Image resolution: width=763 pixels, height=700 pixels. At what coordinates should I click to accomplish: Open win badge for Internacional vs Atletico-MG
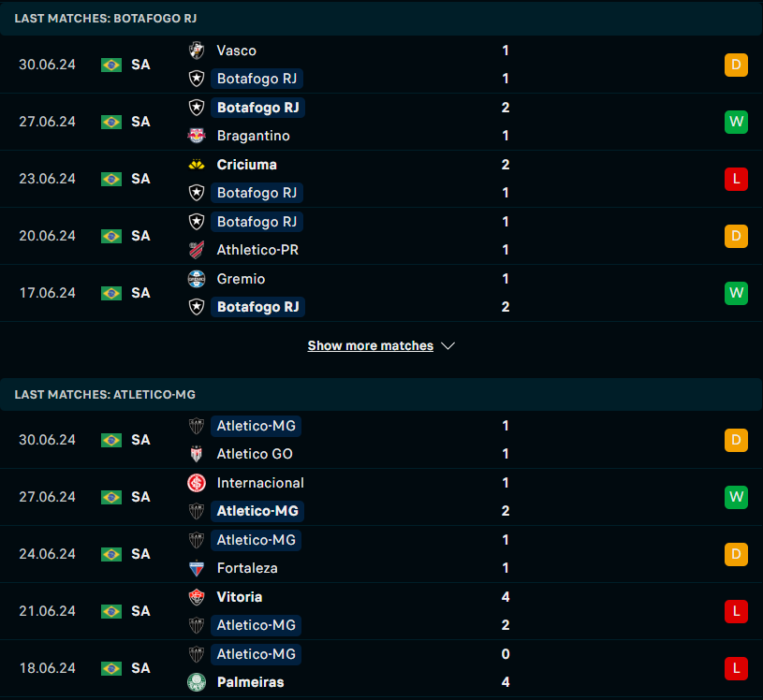pos(736,497)
